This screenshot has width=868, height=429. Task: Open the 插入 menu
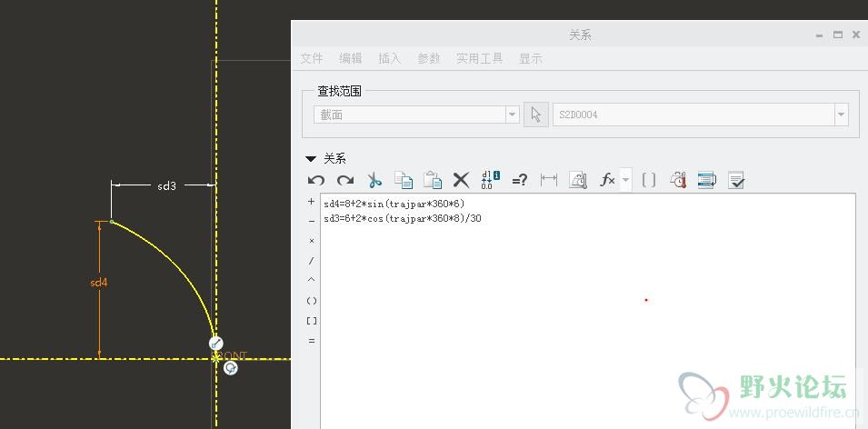pyautogui.click(x=389, y=58)
